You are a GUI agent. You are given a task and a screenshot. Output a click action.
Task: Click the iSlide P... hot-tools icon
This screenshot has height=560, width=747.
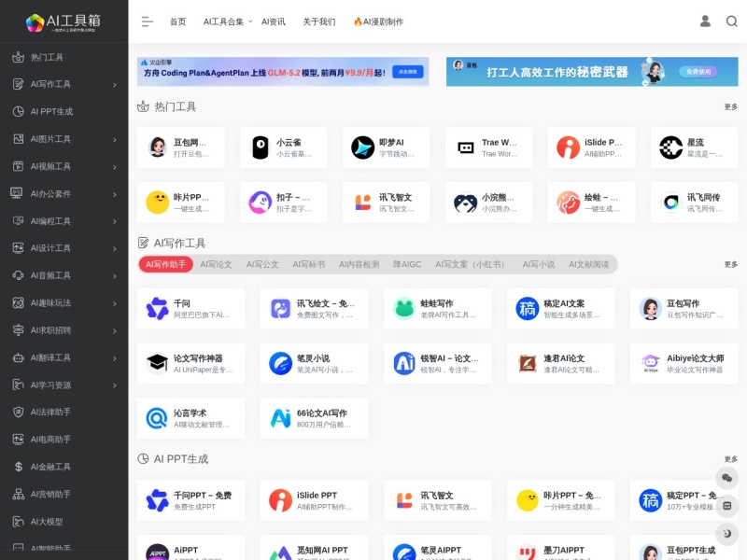(x=569, y=147)
